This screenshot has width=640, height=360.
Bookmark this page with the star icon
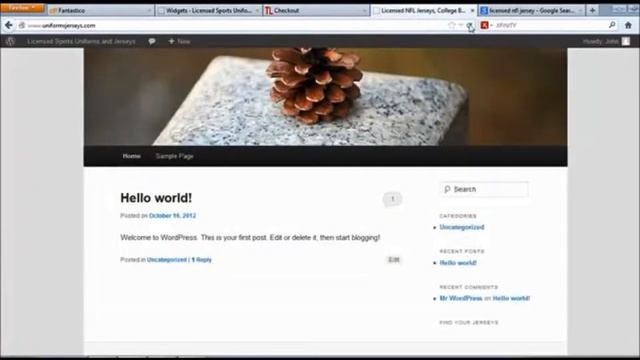pos(451,25)
